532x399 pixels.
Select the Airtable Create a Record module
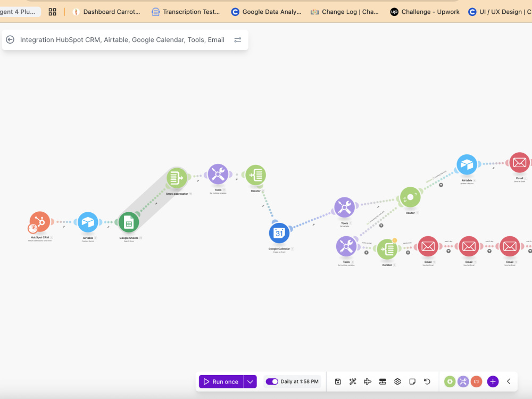point(88,222)
